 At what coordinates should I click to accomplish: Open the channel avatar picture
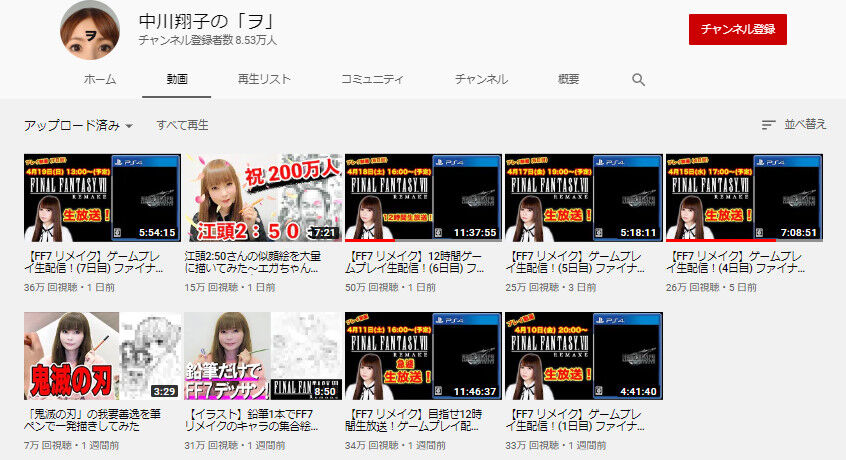tap(90, 30)
